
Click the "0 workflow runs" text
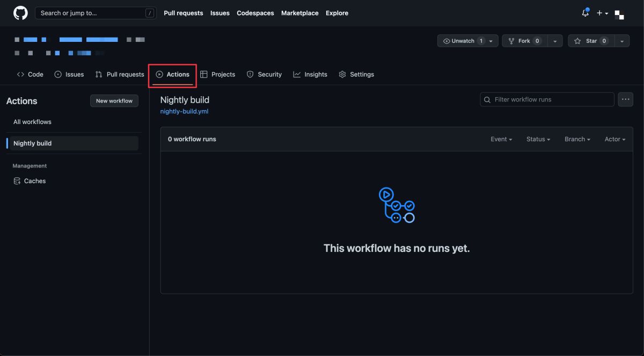point(192,139)
